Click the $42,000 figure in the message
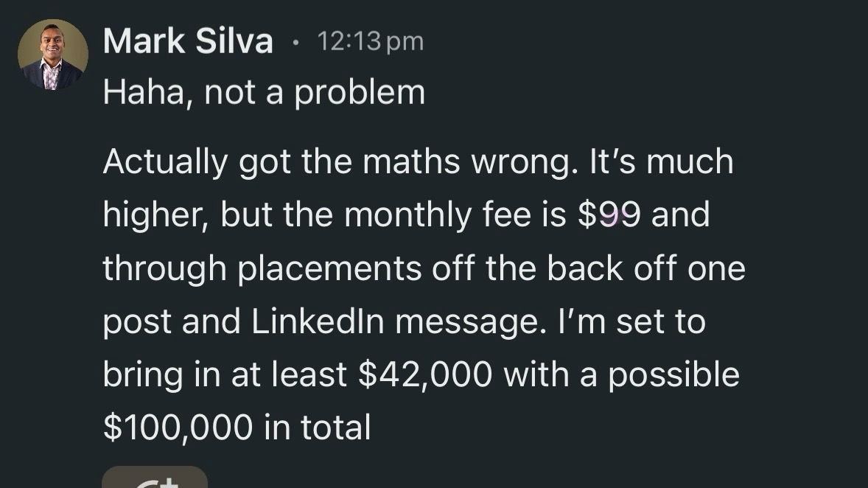Image resolution: width=868 pixels, height=488 pixels. (425, 374)
